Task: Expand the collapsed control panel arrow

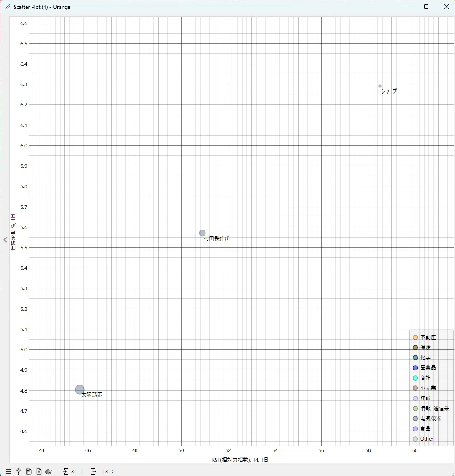Action: pos(5,240)
